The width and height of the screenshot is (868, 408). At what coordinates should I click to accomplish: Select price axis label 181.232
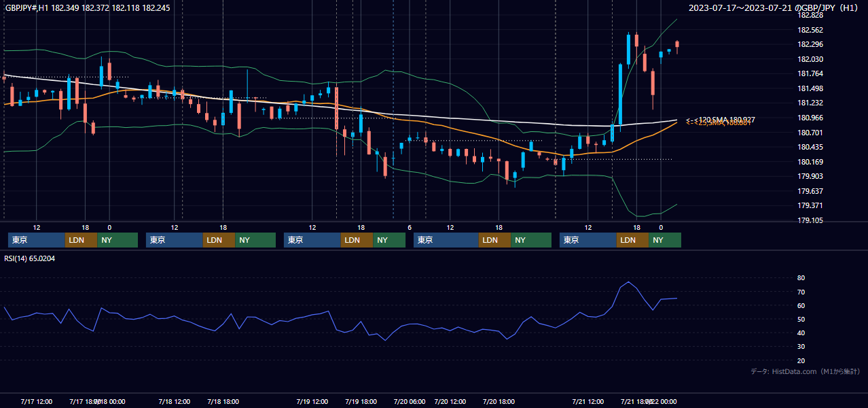[x=811, y=103]
